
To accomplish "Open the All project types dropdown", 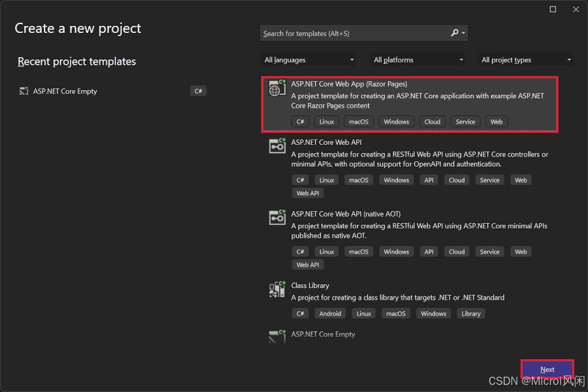I will 525,59.
